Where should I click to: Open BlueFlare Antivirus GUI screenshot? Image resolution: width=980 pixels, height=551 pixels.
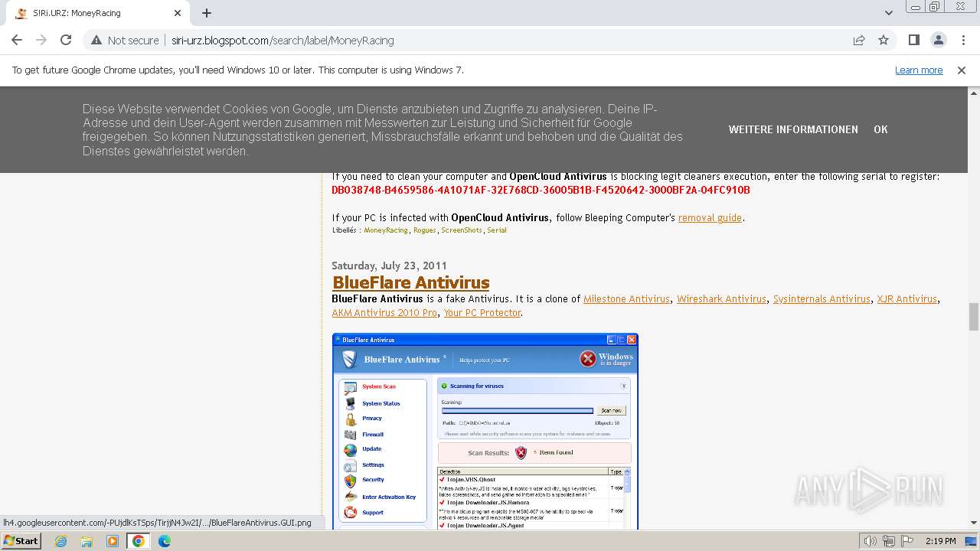coord(485,431)
